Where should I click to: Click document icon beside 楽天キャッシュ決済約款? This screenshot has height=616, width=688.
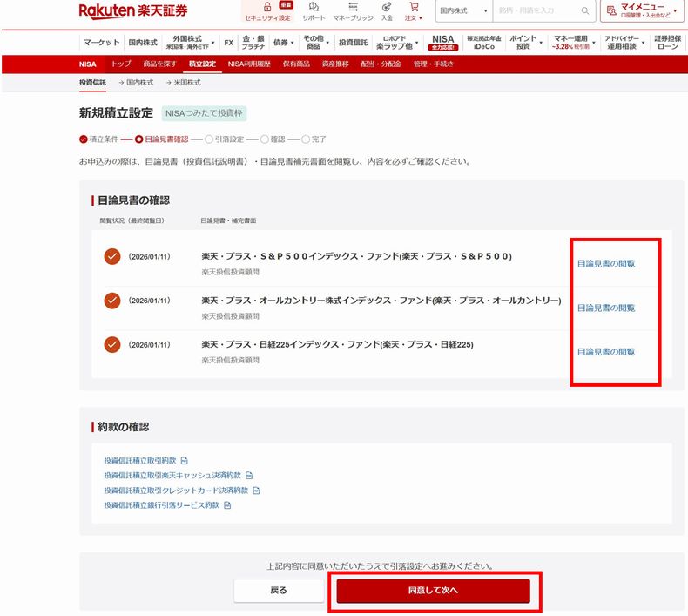point(249,476)
